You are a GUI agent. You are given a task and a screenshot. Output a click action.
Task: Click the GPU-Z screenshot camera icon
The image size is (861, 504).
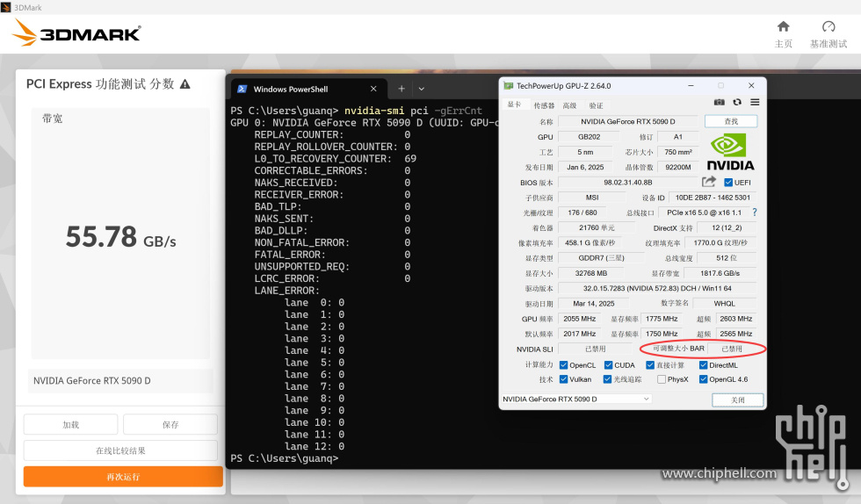pos(719,102)
